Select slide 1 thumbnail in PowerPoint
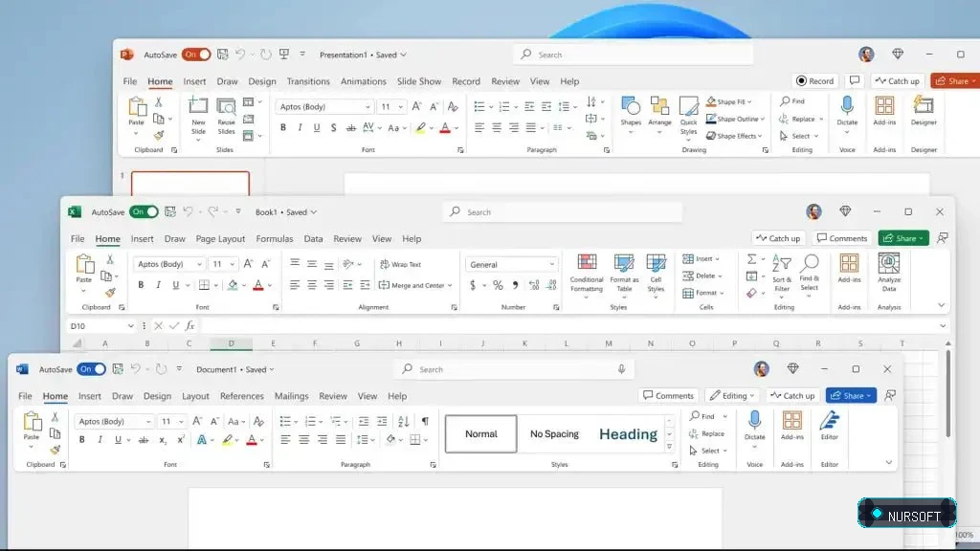The width and height of the screenshot is (980, 551). pyautogui.click(x=190, y=183)
